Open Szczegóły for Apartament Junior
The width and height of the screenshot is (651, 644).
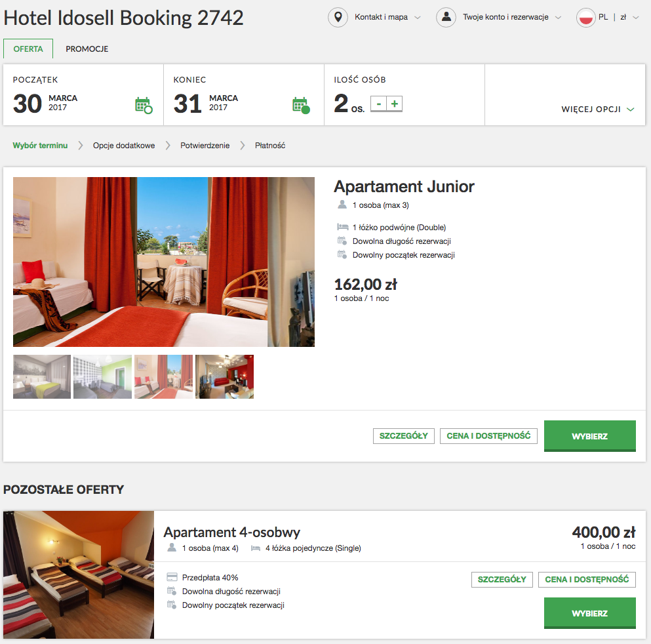[x=404, y=436]
